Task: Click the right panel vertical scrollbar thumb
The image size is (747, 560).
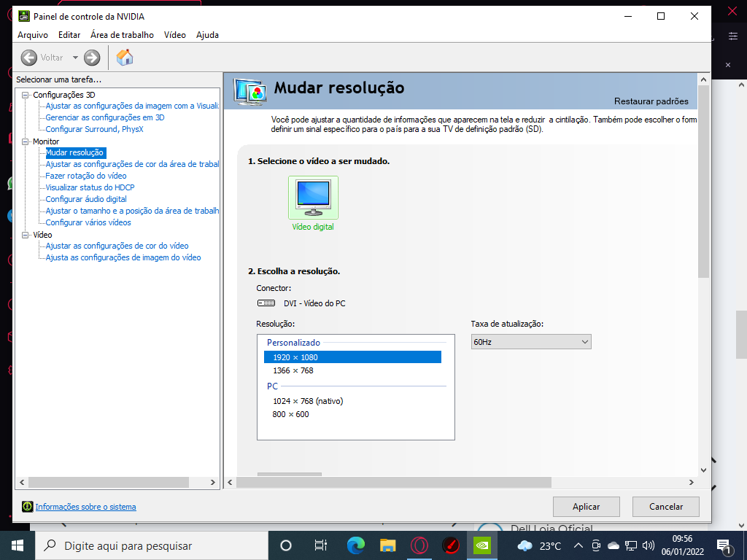Action: 703,181
